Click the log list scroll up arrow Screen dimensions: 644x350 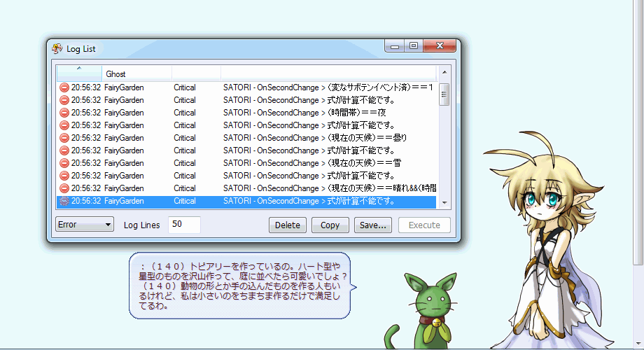click(444, 72)
